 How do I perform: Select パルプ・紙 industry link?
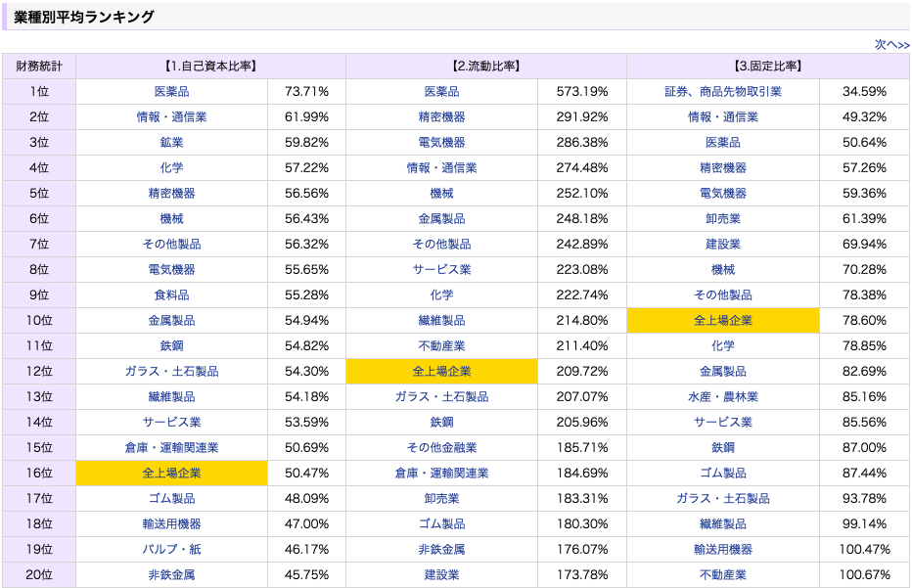[x=171, y=549]
